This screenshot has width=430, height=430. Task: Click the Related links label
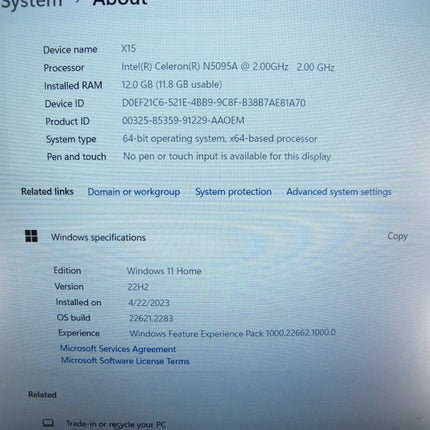tap(47, 191)
